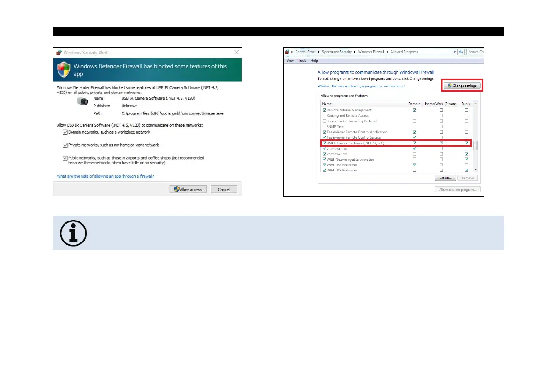Expand breadcrumb arrow after Control Panel
The width and height of the screenshot is (557, 392).
coord(318,52)
